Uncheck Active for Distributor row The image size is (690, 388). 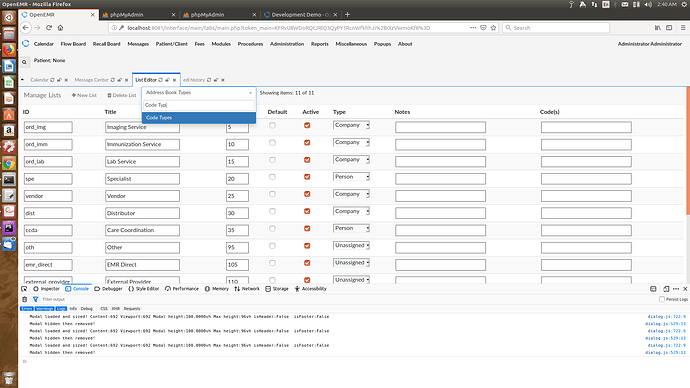[x=307, y=211]
